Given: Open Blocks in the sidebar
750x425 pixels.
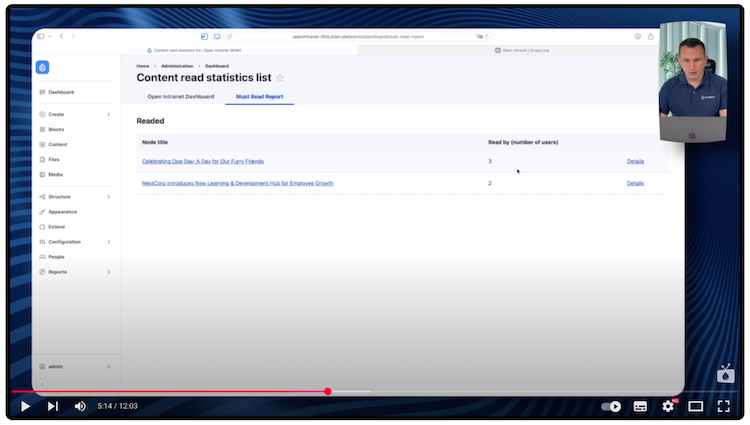Looking at the screenshot, I should point(56,130).
